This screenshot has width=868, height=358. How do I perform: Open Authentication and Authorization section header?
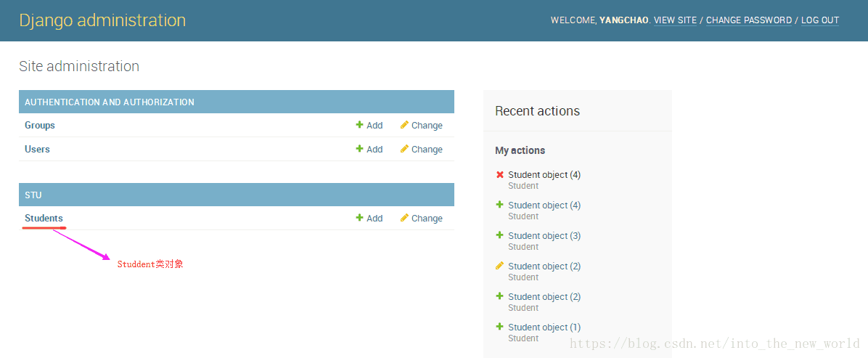[x=110, y=102]
